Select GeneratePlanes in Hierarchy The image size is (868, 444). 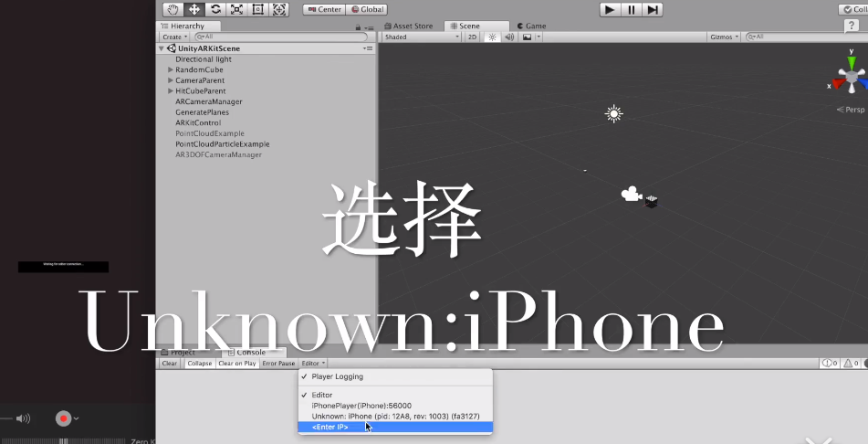click(202, 112)
